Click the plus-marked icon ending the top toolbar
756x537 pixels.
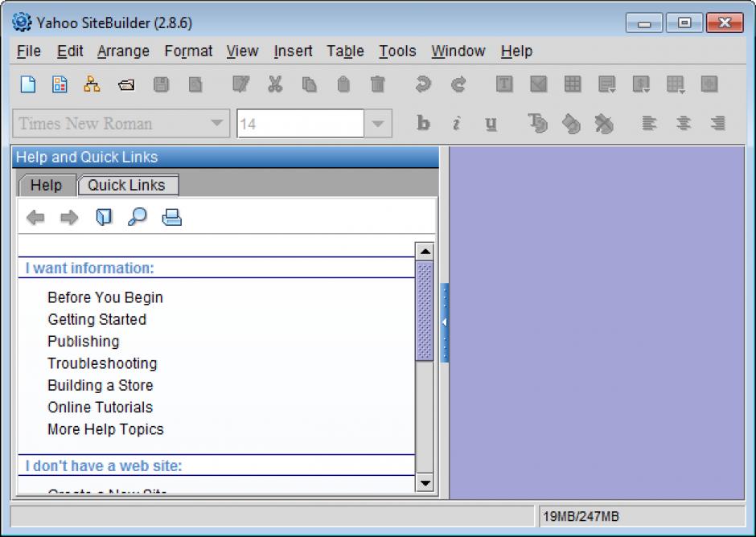(x=709, y=84)
